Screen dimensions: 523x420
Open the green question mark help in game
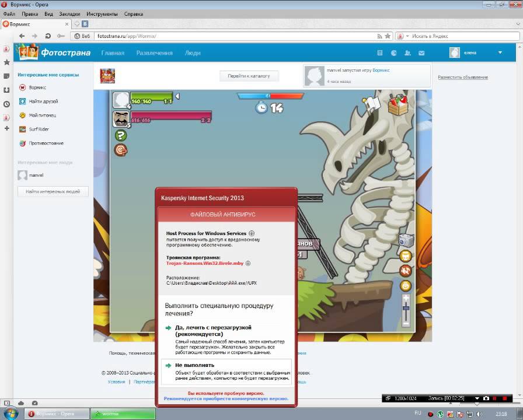pos(121,135)
